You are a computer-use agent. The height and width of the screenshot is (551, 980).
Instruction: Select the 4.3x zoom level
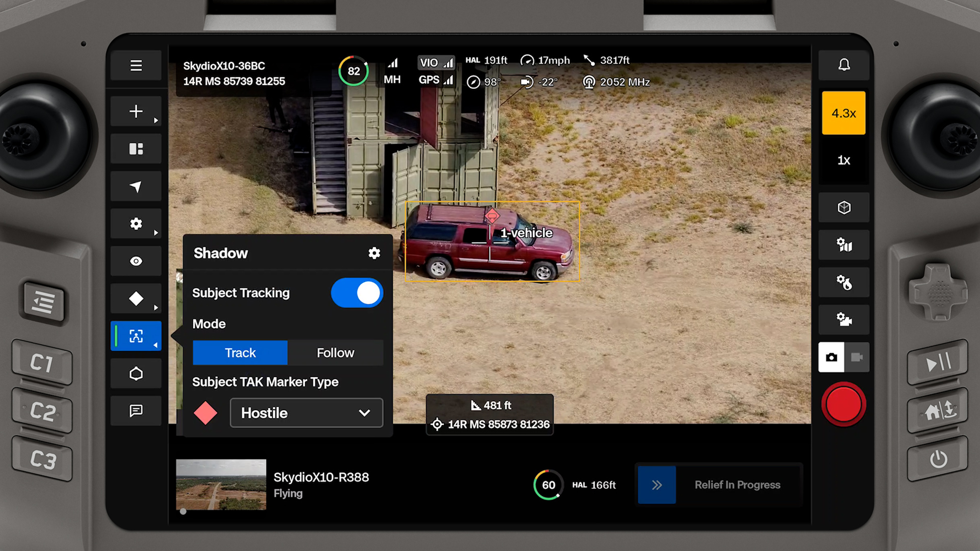844,113
